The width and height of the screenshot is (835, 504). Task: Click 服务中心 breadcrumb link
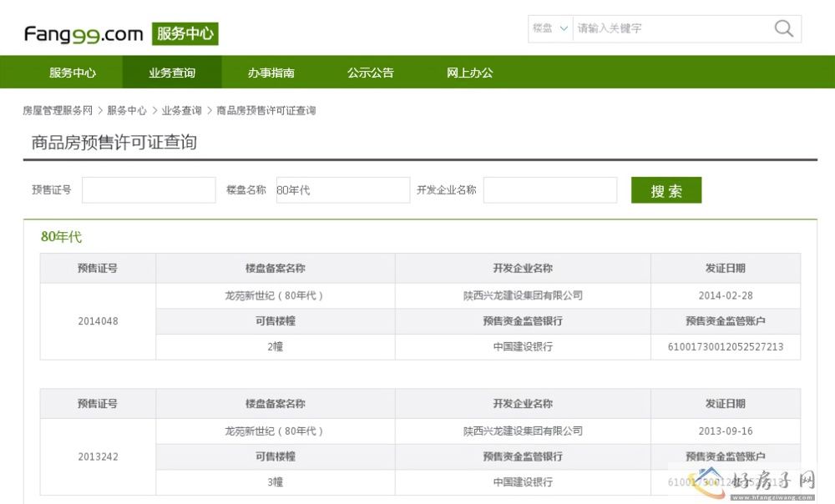point(126,110)
